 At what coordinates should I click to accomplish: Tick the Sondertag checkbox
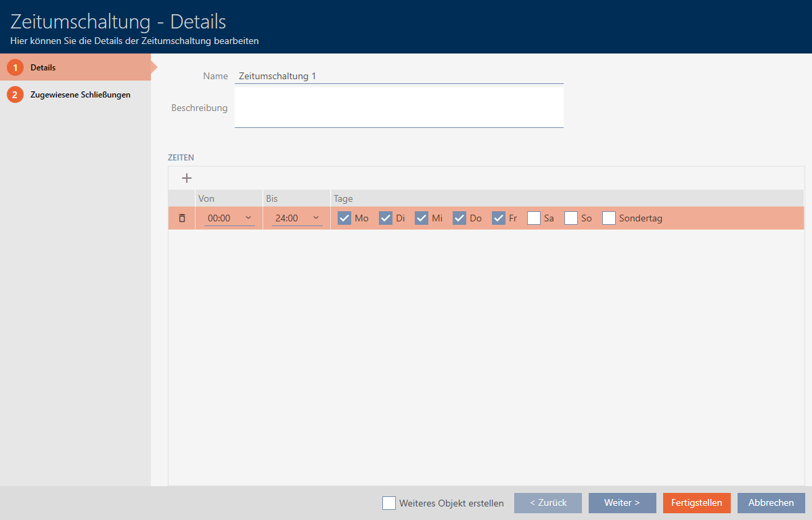pos(609,218)
